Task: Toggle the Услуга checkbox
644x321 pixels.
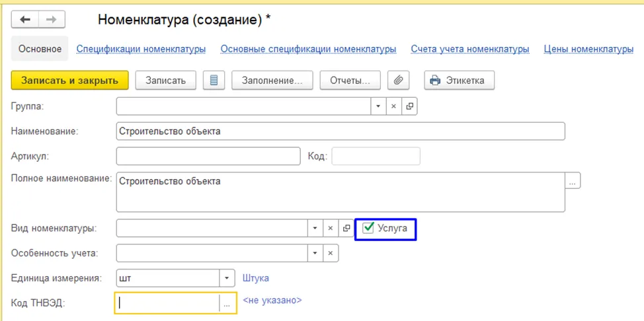Action: coord(368,228)
